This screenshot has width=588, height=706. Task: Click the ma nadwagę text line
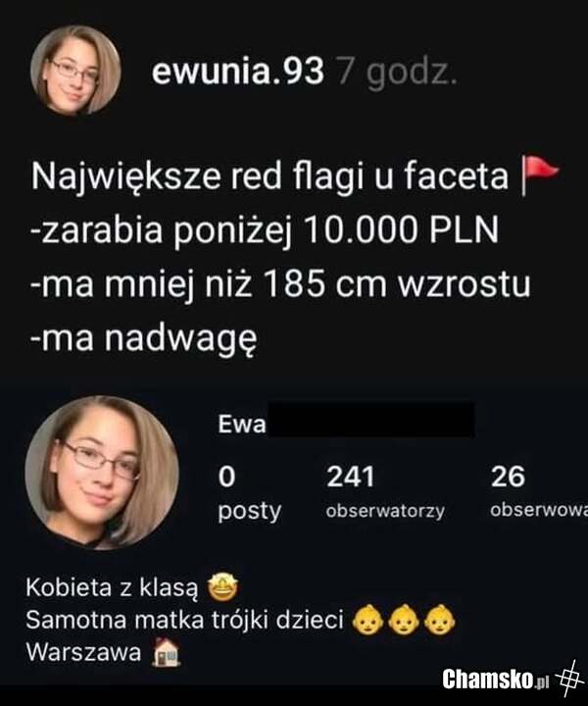(x=144, y=338)
